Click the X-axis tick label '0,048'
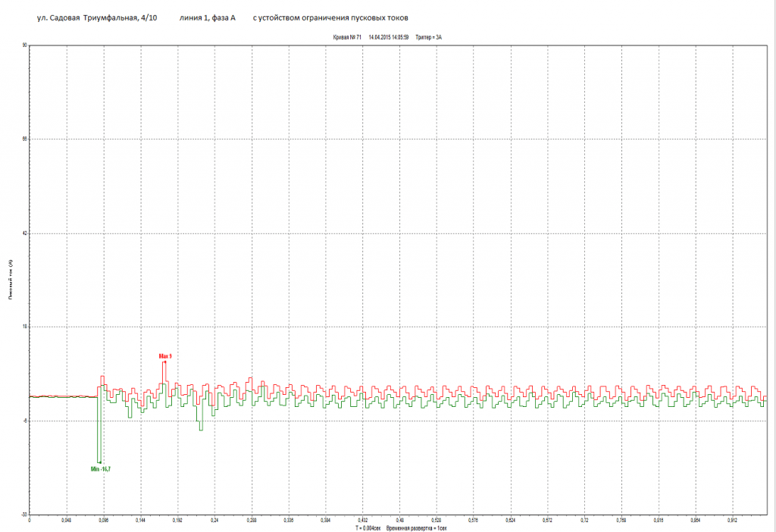This screenshot has height=532, width=776. [x=67, y=521]
